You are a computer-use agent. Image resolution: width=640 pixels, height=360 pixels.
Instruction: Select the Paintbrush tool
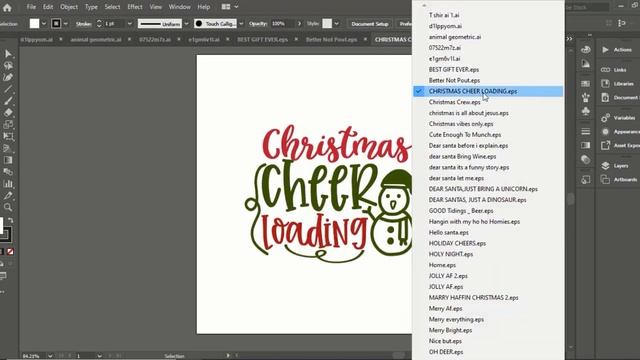click(8, 101)
